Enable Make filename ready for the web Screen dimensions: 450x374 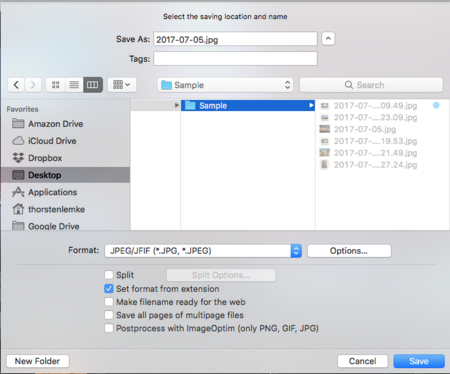click(109, 302)
